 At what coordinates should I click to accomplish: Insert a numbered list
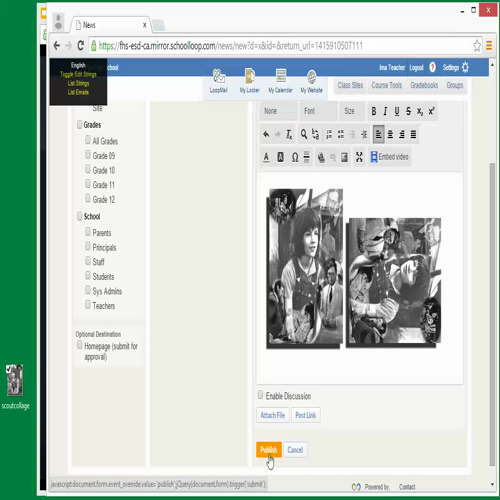tap(329, 134)
